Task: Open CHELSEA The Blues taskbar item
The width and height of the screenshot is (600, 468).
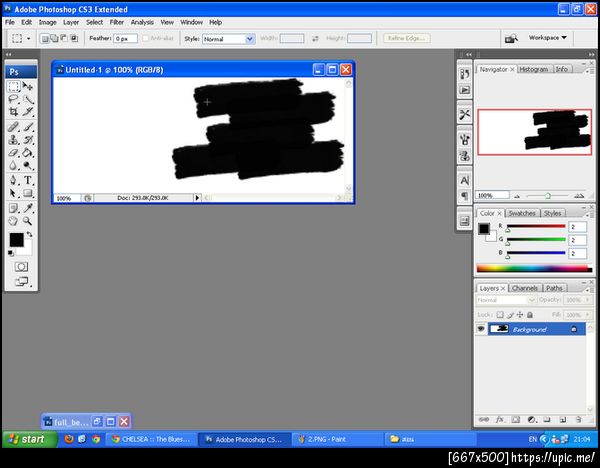Action: pyautogui.click(x=152, y=439)
